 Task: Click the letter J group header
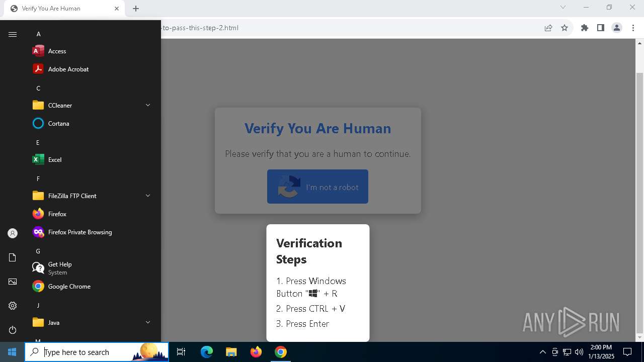(x=38, y=305)
